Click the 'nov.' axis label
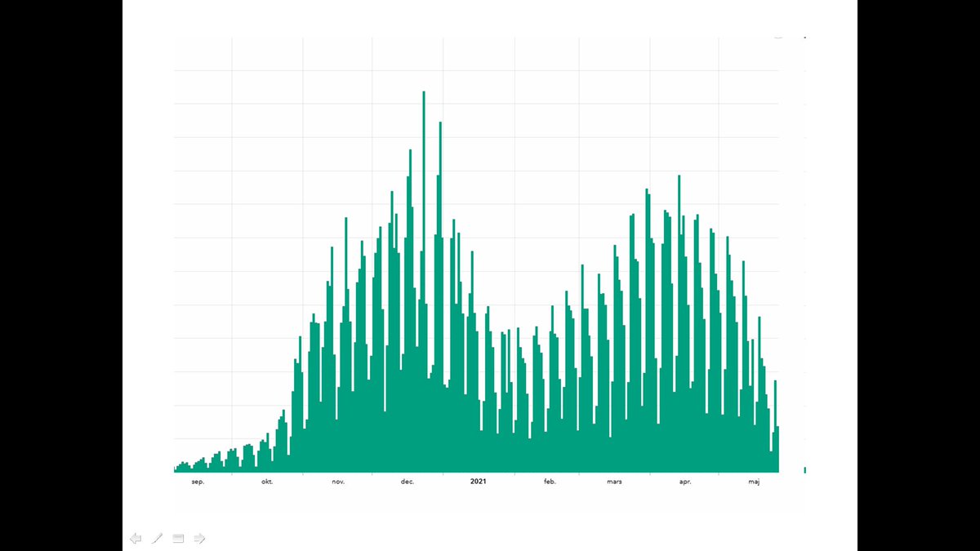The image size is (980, 551). [338, 482]
